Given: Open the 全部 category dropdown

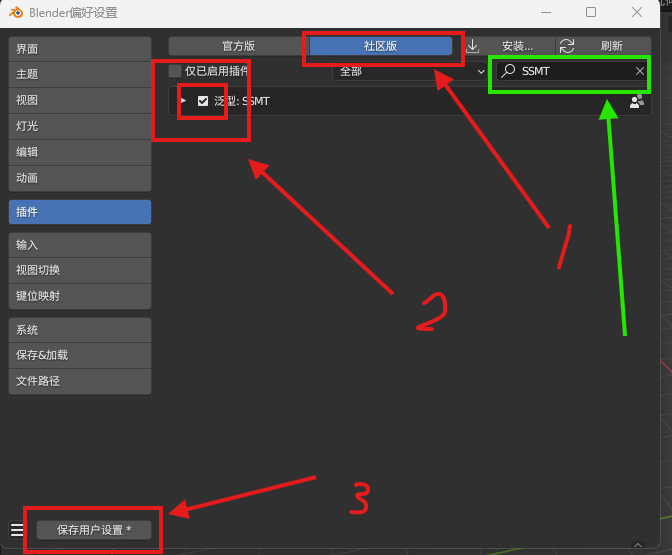Looking at the screenshot, I should pos(410,71).
